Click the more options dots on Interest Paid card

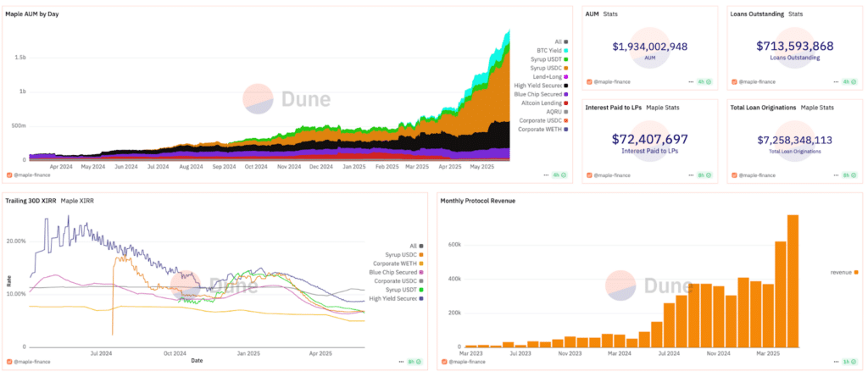click(x=691, y=175)
